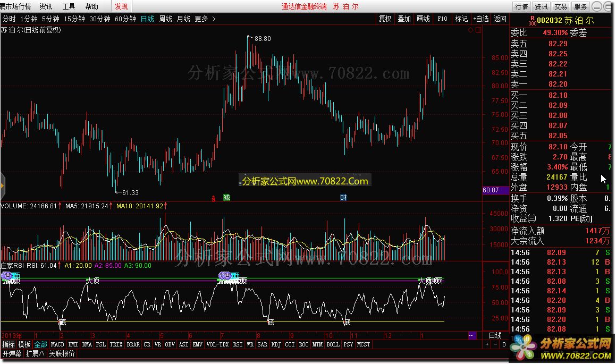Select the 日线 daily period tab
This screenshot has width=616, height=364.
point(147,19)
